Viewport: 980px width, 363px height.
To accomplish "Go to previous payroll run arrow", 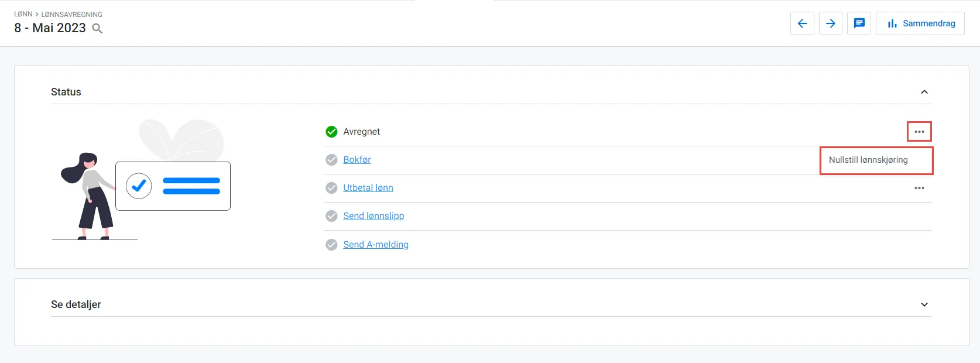I will coord(802,23).
